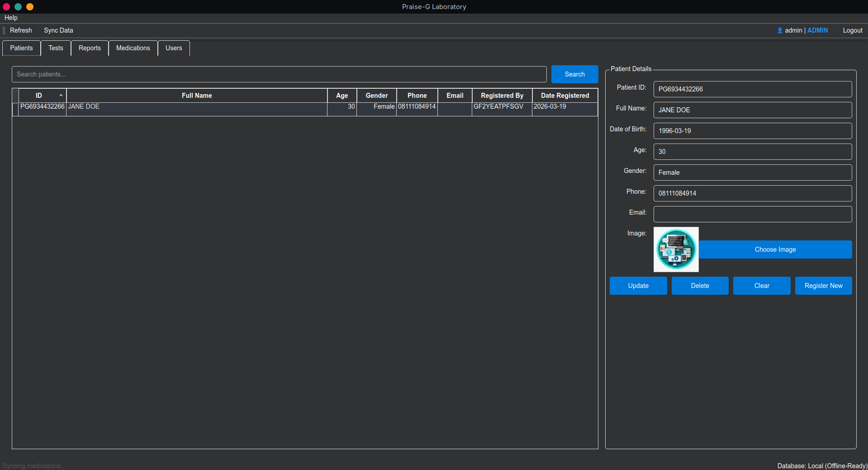The image size is (868, 470).
Task: Open the Reports tab
Action: pos(90,48)
